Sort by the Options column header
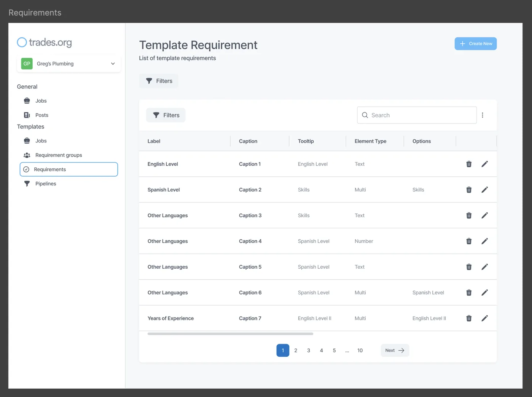 [422, 141]
